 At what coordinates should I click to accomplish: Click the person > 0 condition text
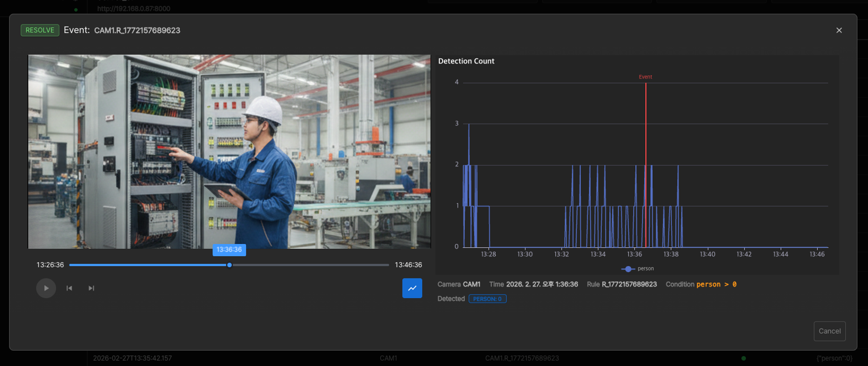pyautogui.click(x=716, y=284)
